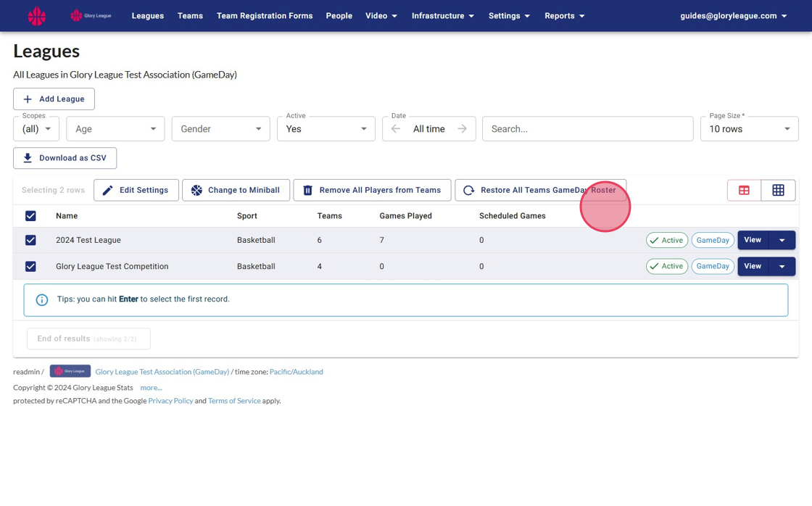This screenshot has width=812, height=506.
Task: Click Change to Miniball button
Action: (x=236, y=190)
